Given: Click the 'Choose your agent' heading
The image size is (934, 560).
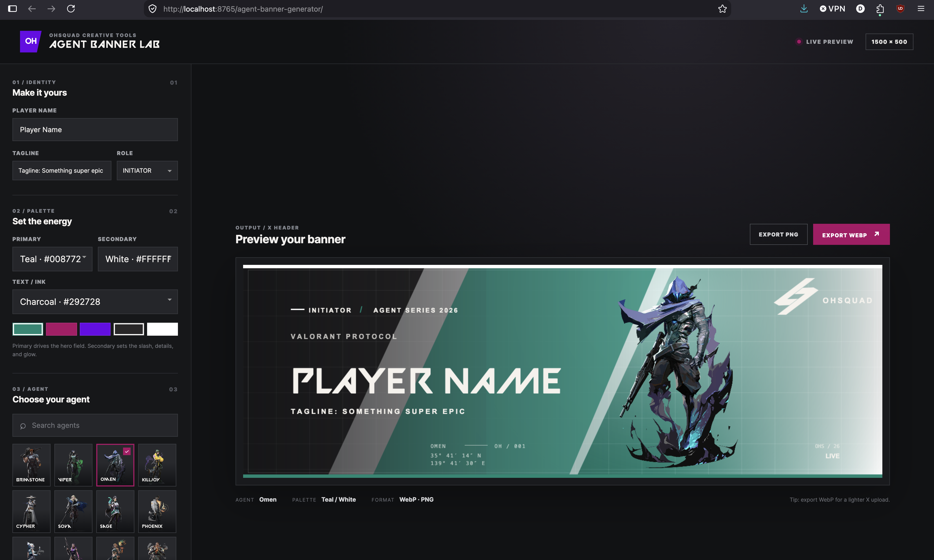Looking at the screenshot, I should point(51,399).
